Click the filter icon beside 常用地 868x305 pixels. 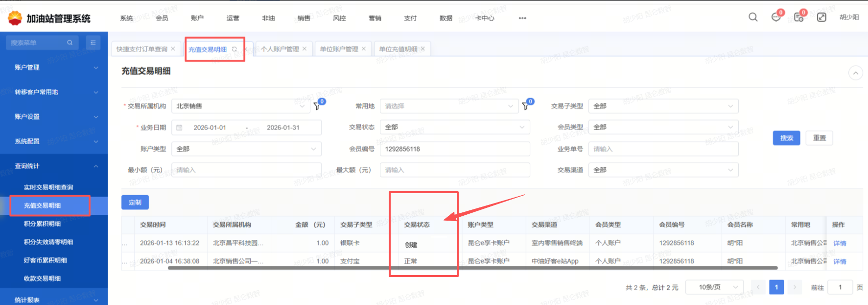[526, 106]
